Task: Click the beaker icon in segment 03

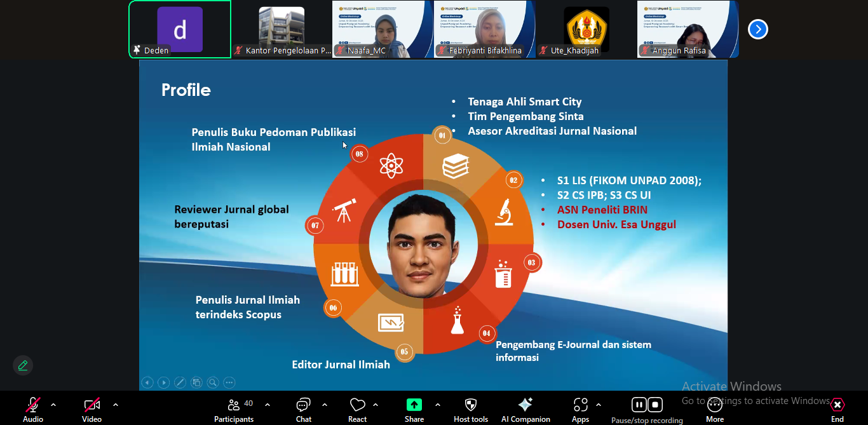Action: [503, 274]
